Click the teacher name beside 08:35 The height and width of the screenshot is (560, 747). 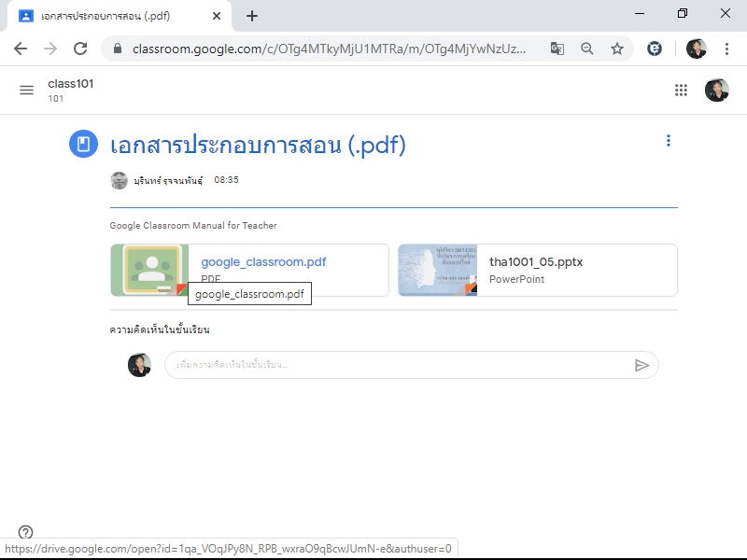point(168,180)
